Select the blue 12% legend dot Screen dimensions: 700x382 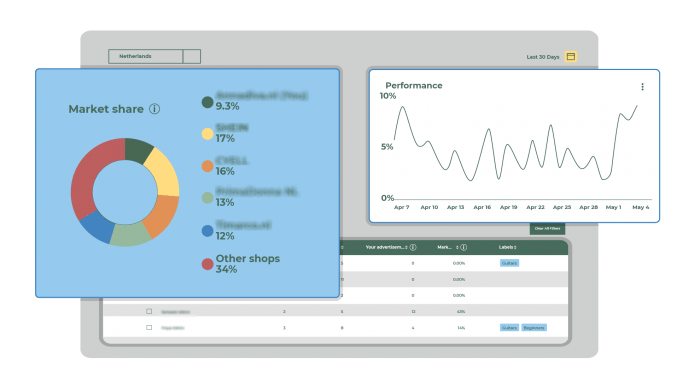(x=207, y=231)
